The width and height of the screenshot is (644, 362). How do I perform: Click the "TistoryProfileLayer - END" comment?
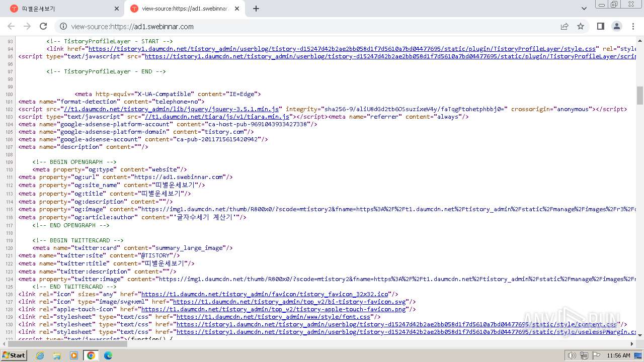pos(106,71)
